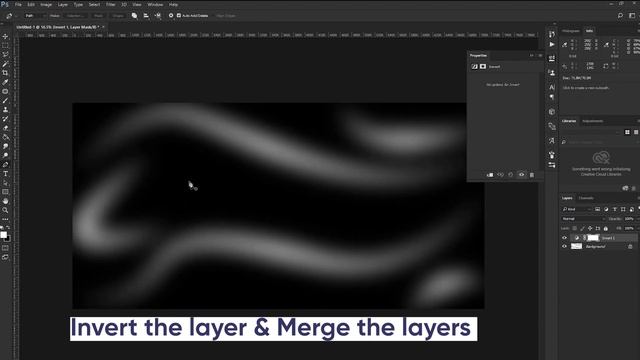Open the File menu

[18, 4]
